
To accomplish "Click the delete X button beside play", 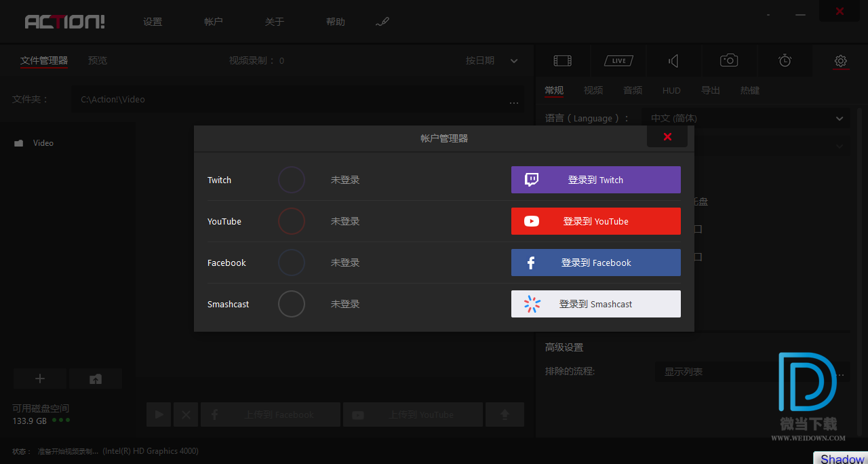I will pos(186,414).
